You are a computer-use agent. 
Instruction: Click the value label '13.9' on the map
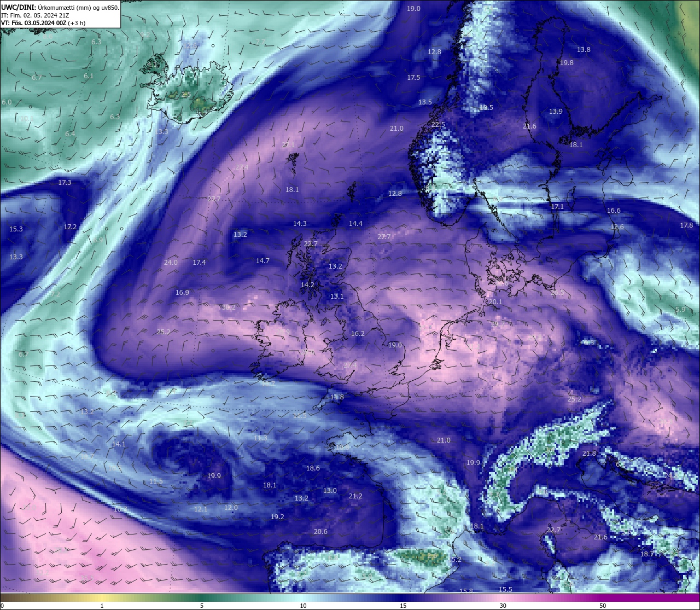[x=556, y=112]
